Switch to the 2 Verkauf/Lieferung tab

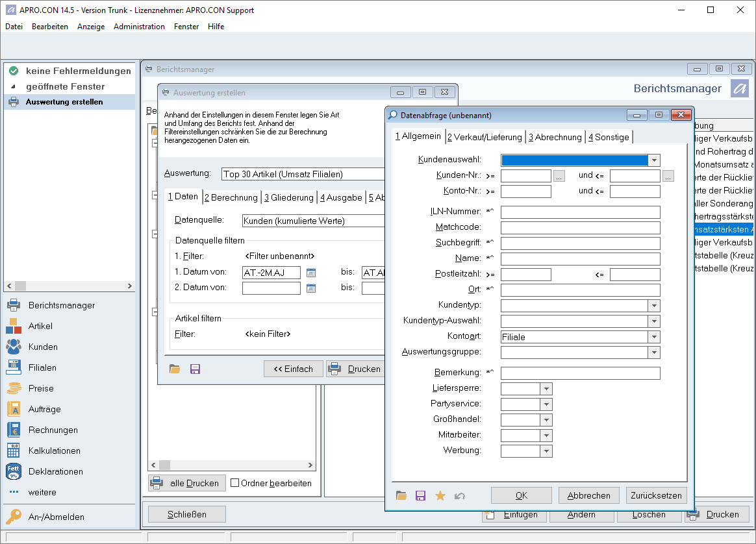485,137
